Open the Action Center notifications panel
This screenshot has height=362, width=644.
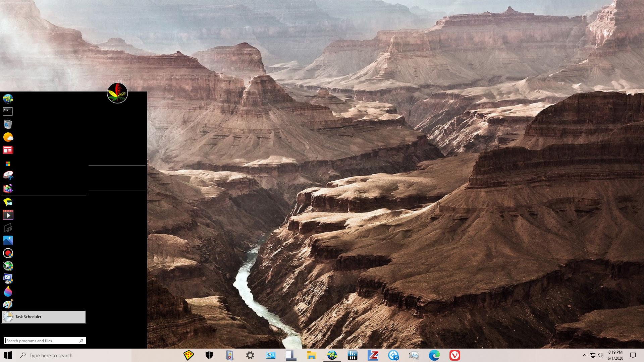click(x=633, y=355)
